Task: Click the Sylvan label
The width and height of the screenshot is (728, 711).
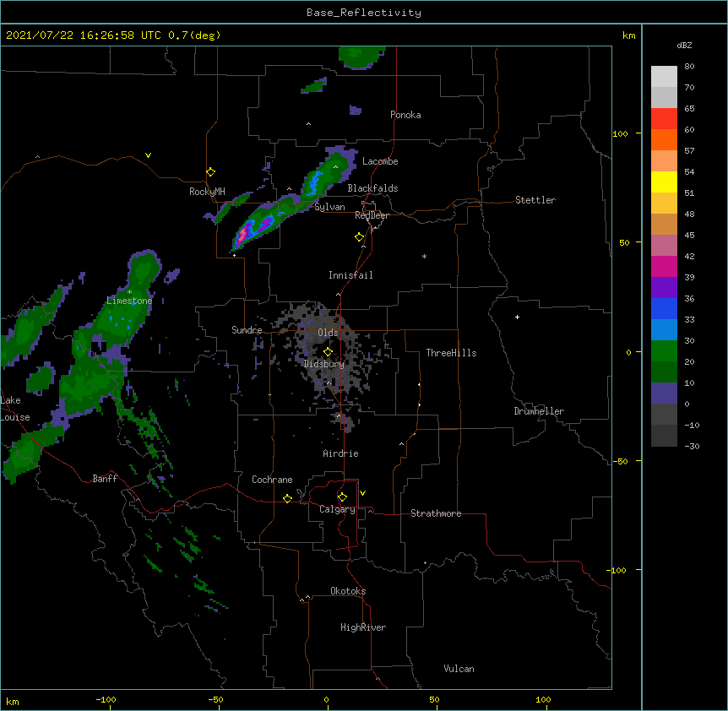Action: 329,207
